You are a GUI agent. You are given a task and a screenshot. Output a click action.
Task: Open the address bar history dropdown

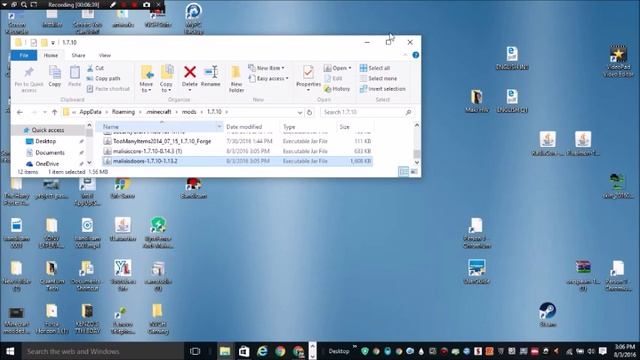pyautogui.click(x=300, y=112)
